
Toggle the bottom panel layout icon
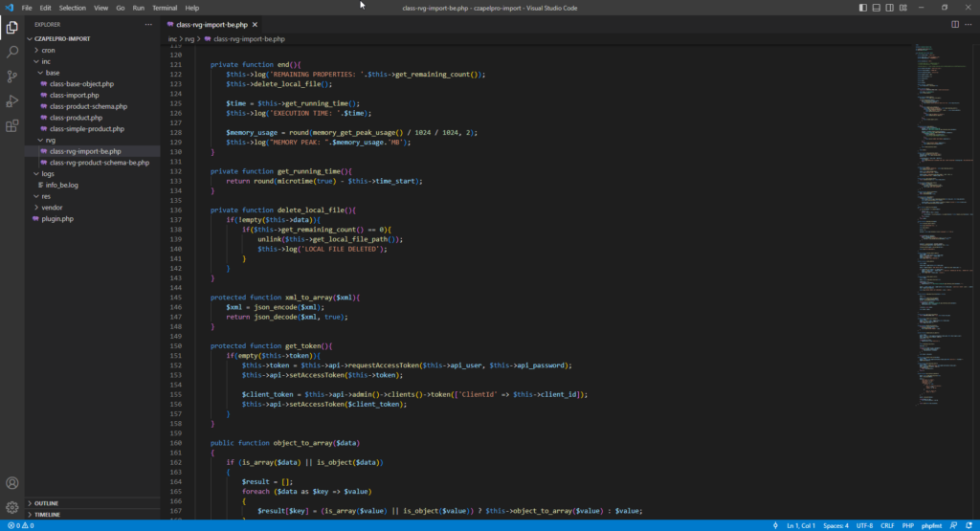pos(877,8)
